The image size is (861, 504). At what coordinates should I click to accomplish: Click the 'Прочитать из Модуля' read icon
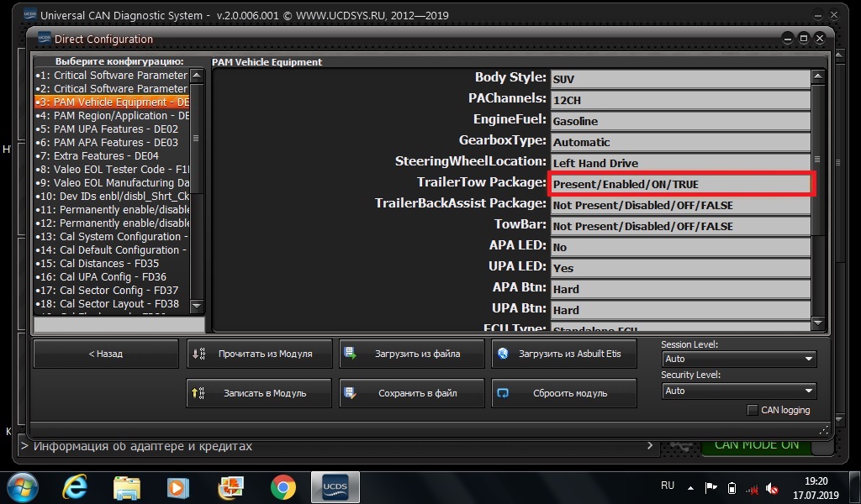tap(199, 354)
